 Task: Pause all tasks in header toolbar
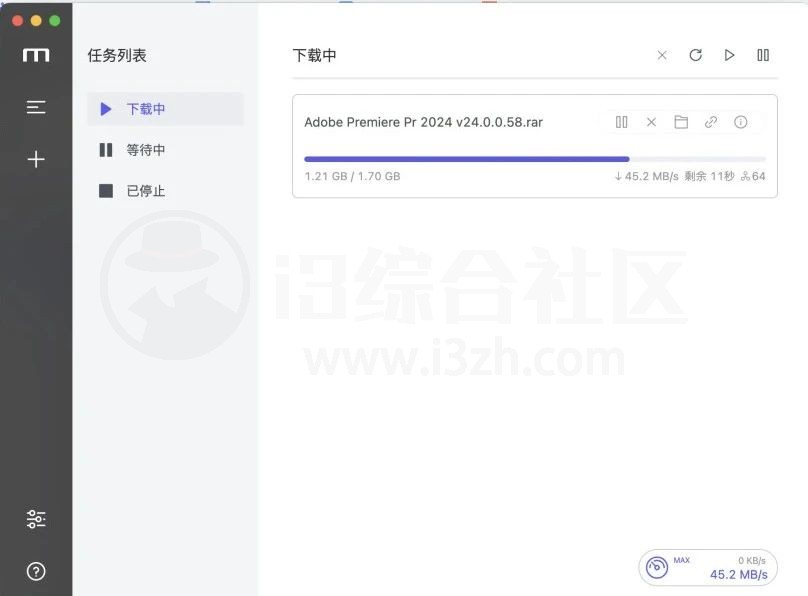tap(763, 55)
